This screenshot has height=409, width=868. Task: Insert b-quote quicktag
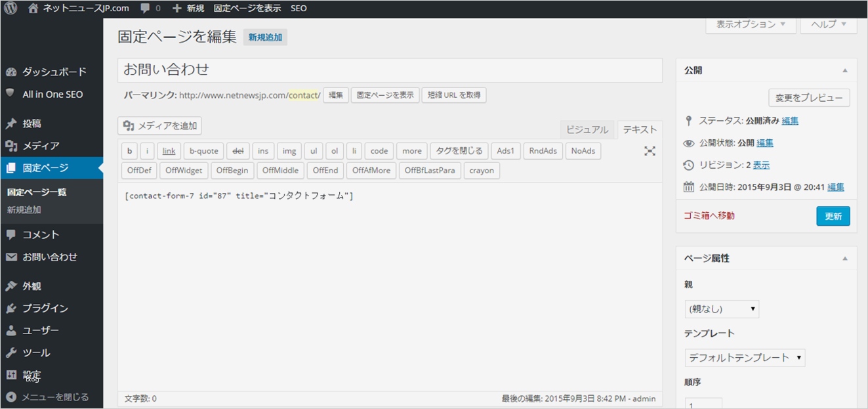[x=204, y=151]
